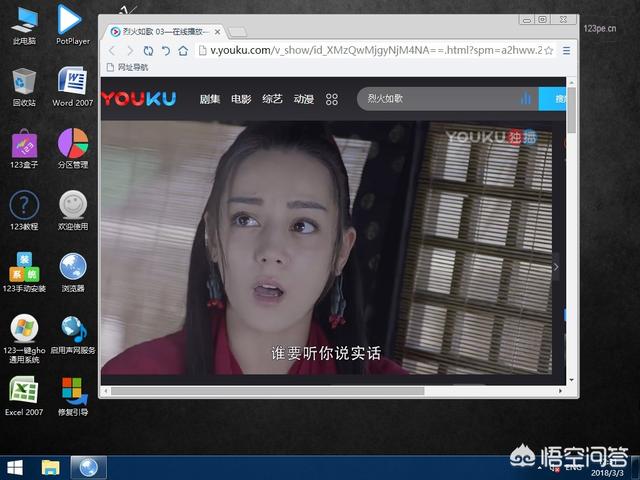
Task: Open File Explorer from the taskbar
Action: pyautogui.click(x=51, y=468)
